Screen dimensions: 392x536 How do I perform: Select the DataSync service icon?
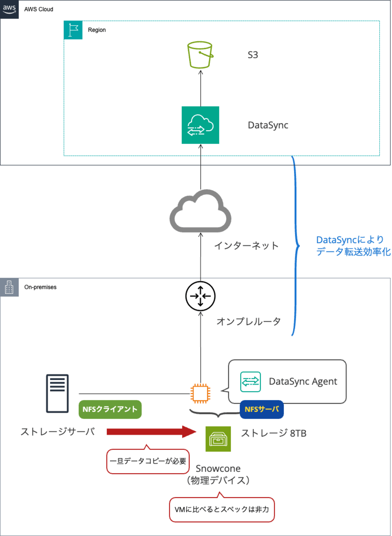point(200,125)
